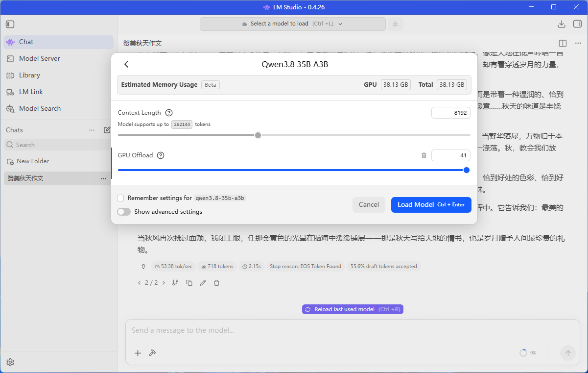
Task: Delete the message with trash icon
Action: (x=216, y=283)
